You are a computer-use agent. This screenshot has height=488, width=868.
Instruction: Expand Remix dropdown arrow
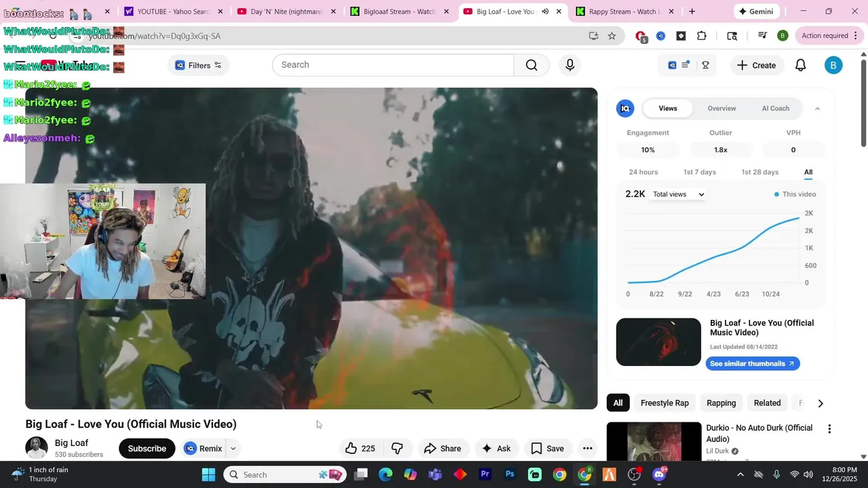click(x=233, y=448)
